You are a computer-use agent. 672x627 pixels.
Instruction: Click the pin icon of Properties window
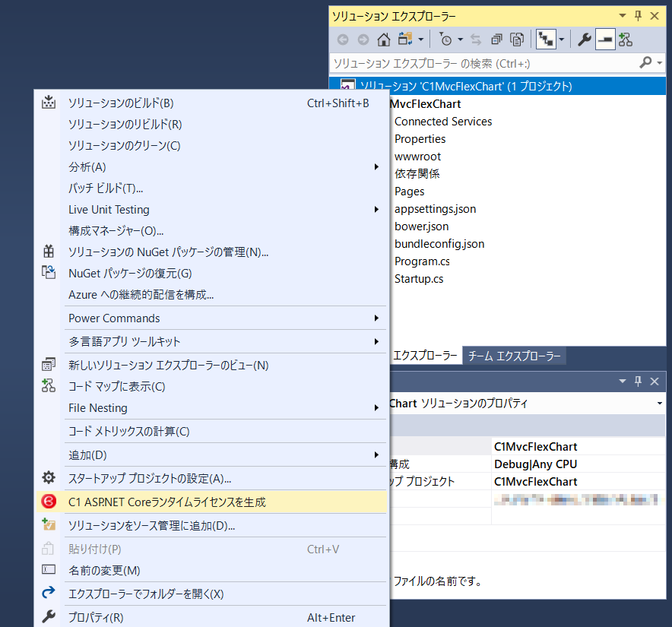click(x=638, y=381)
